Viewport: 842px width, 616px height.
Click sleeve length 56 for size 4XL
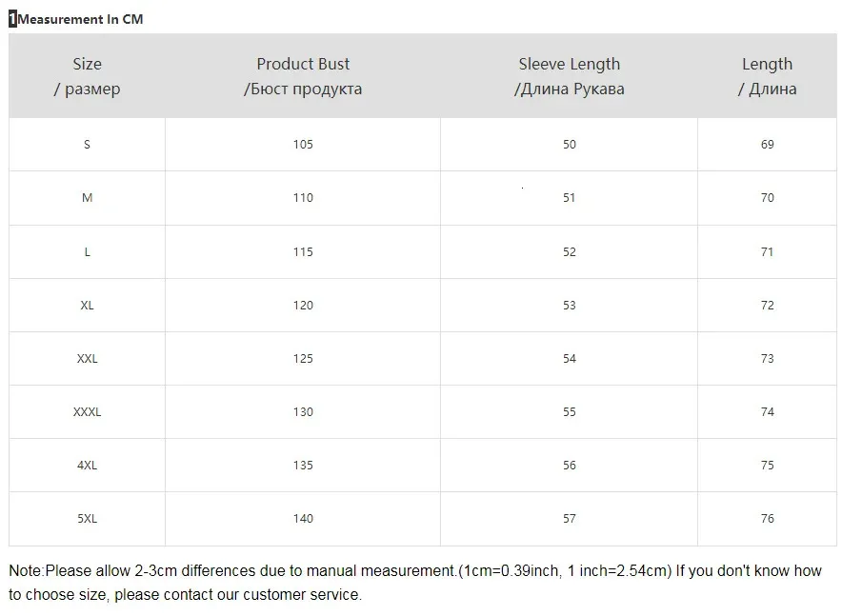click(570, 466)
